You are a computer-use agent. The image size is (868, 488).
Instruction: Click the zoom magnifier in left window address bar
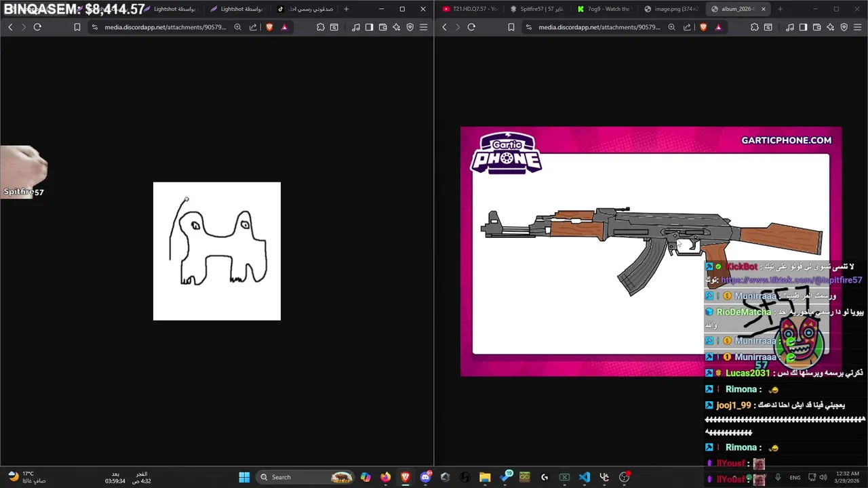237,27
